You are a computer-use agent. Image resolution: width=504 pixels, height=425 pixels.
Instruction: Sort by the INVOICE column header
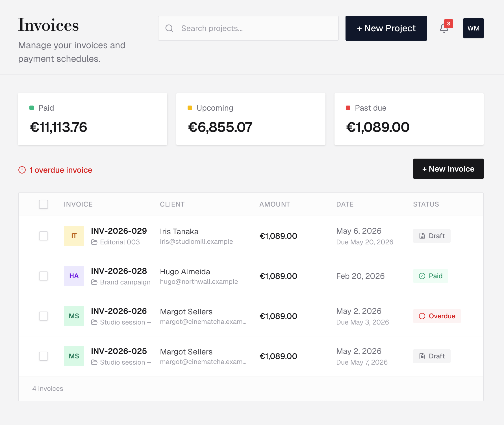pos(78,204)
